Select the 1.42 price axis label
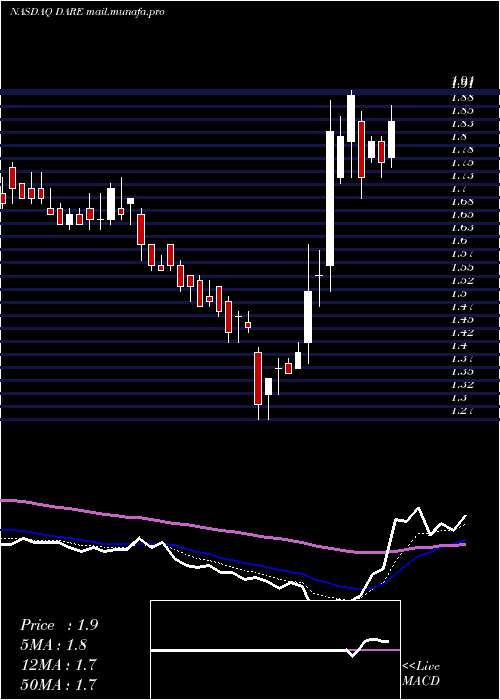The width and height of the screenshot is (500, 700). [x=462, y=332]
